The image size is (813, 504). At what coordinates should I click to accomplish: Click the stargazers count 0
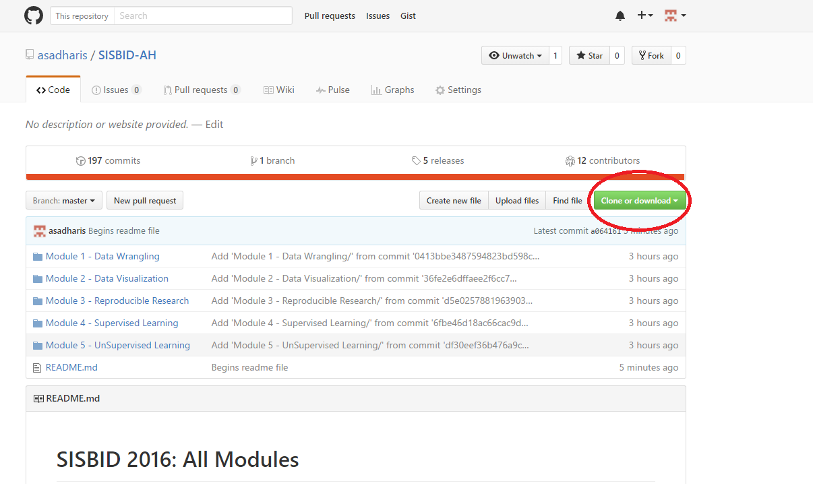(617, 55)
